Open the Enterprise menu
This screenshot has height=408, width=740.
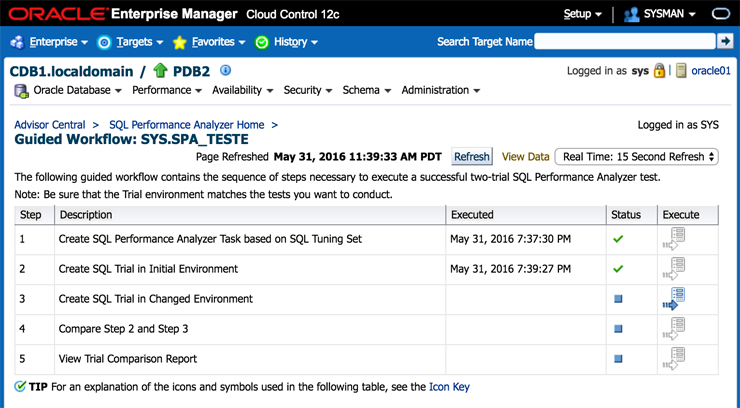coord(49,42)
